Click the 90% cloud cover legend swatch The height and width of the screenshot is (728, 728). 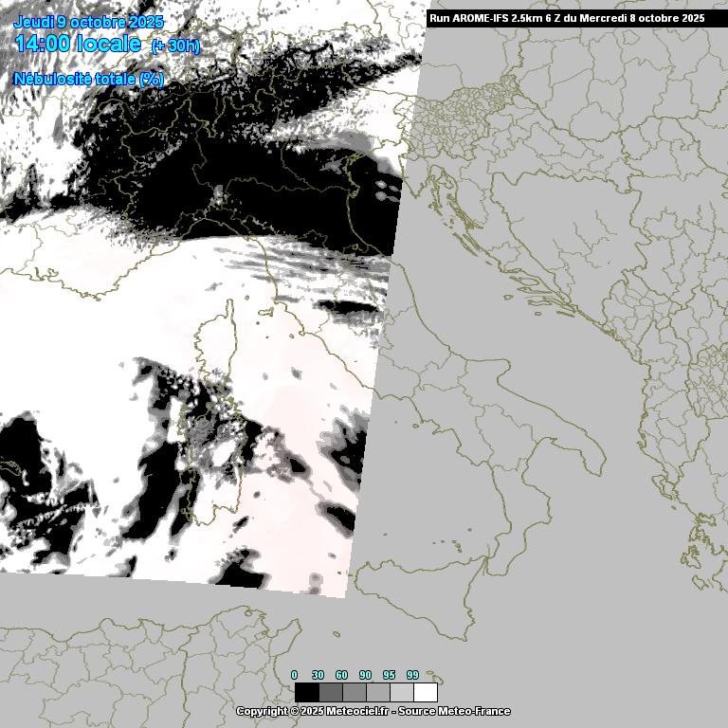coord(377,692)
